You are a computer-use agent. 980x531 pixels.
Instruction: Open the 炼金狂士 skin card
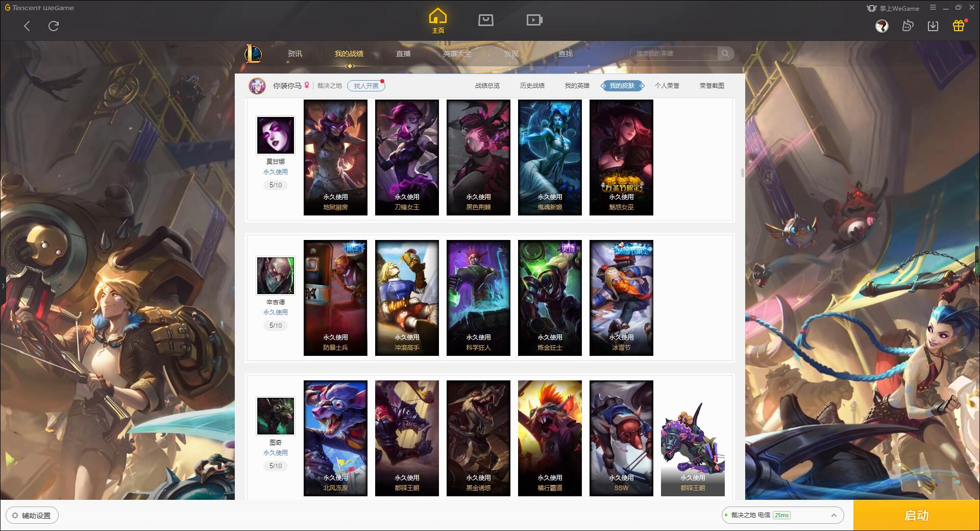550,298
